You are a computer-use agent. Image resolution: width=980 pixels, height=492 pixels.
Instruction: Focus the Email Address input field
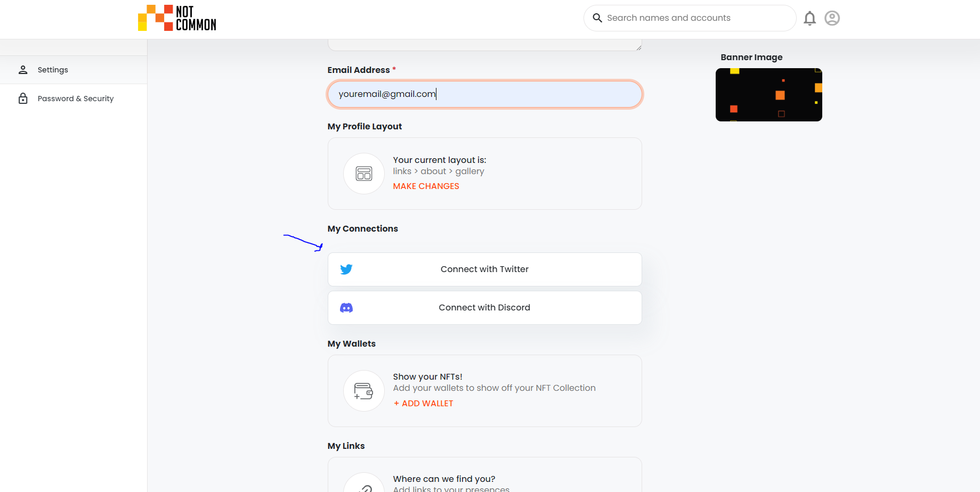coord(484,94)
